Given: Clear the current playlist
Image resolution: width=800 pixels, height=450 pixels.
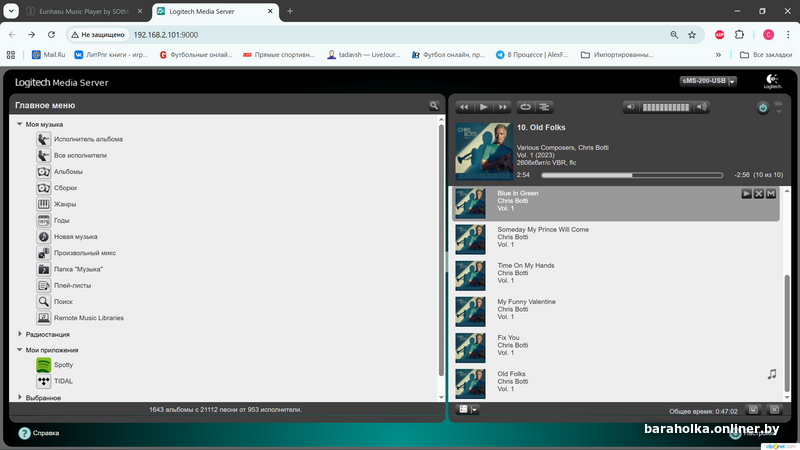Looking at the screenshot, I should pyautogui.click(x=774, y=410).
